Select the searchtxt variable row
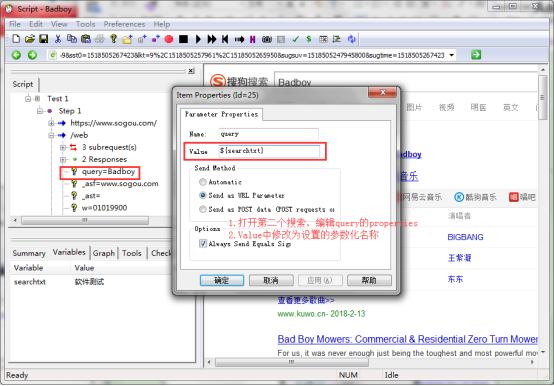The image size is (554, 386). click(92, 282)
